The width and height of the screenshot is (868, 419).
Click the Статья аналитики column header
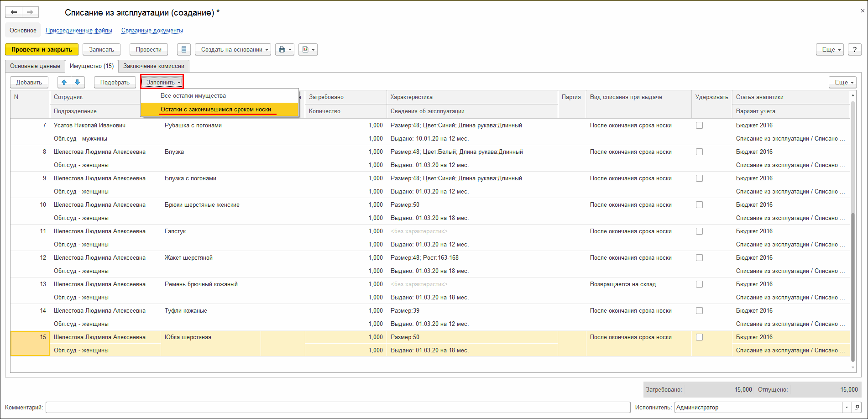[x=790, y=97]
